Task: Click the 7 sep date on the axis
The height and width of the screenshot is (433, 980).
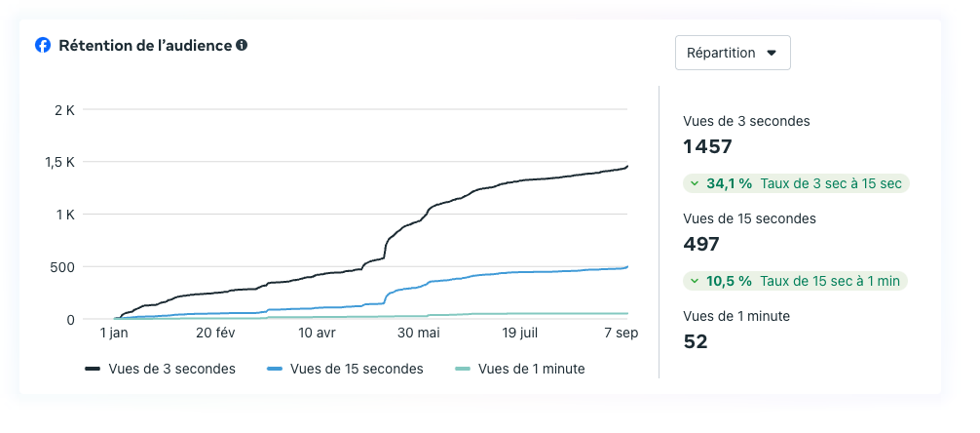Action: click(620, 333)
